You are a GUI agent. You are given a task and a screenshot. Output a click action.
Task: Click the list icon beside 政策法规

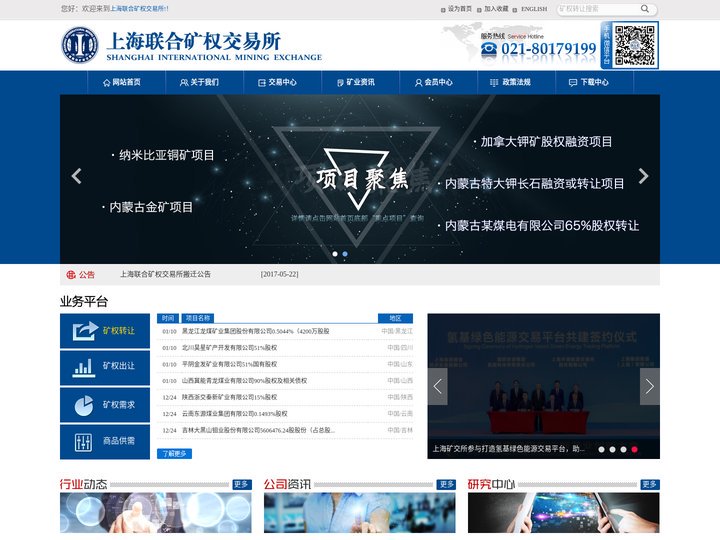[494, 83]
